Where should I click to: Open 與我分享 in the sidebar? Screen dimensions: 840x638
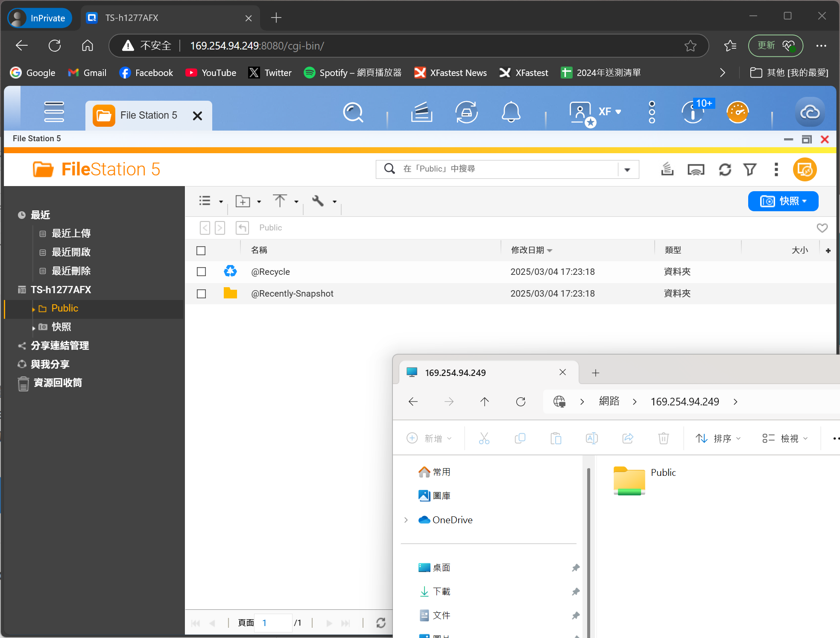tap(50, 364)
